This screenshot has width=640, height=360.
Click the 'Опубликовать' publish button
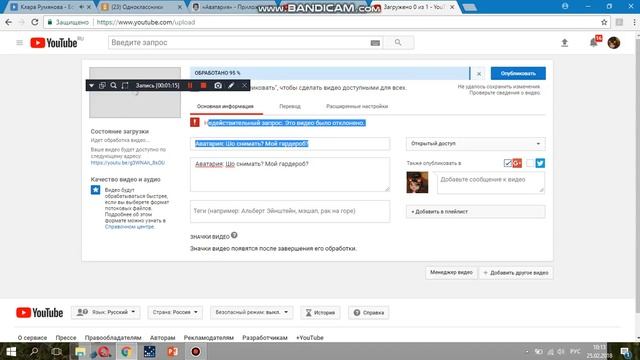(518, 73)
